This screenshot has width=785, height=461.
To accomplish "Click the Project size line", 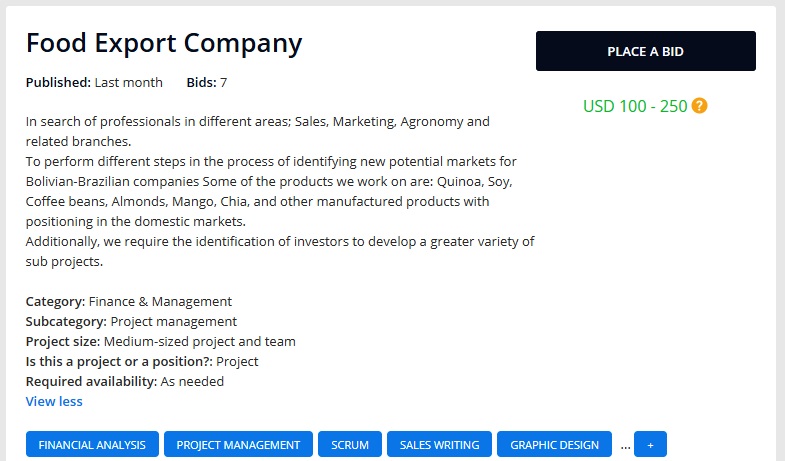I will 160,342.
